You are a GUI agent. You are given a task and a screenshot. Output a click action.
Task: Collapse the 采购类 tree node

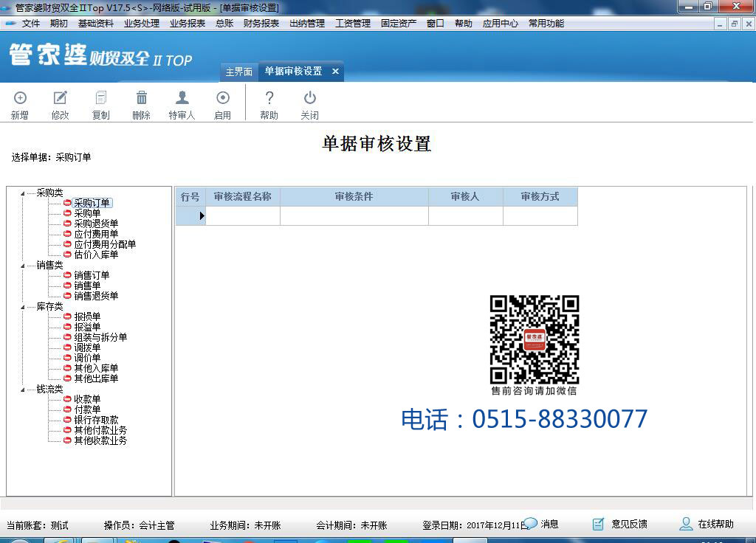(23, 193)
